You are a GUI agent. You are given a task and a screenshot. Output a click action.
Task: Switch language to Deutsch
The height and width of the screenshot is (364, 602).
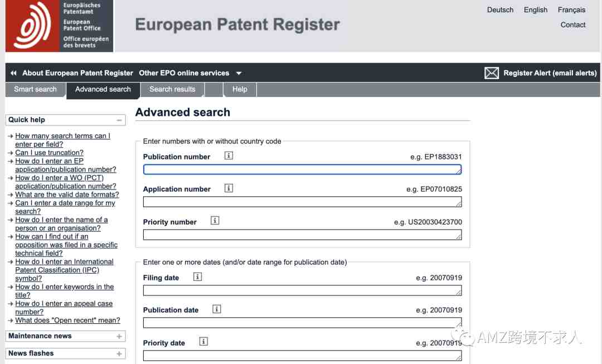pyautogui.click(x=500, y=10)
